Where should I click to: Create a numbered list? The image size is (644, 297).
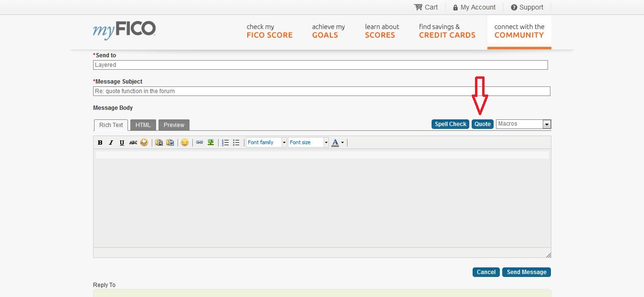click(x=225, y=142)
